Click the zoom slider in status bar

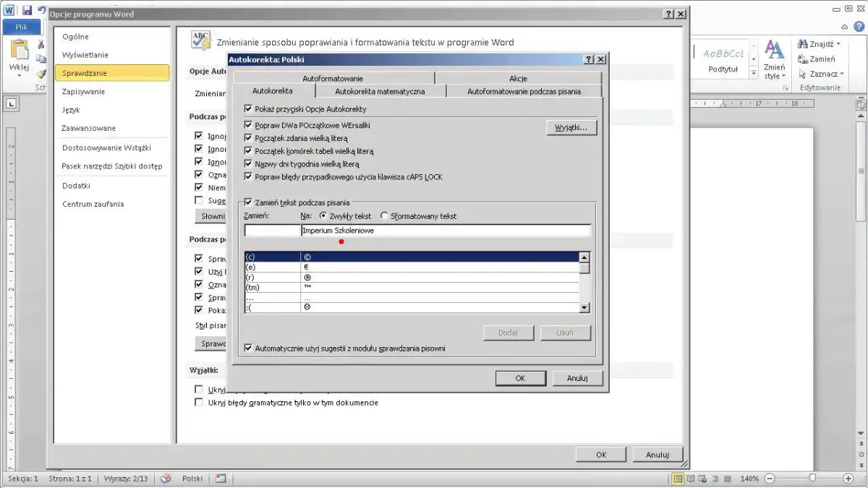813,479
